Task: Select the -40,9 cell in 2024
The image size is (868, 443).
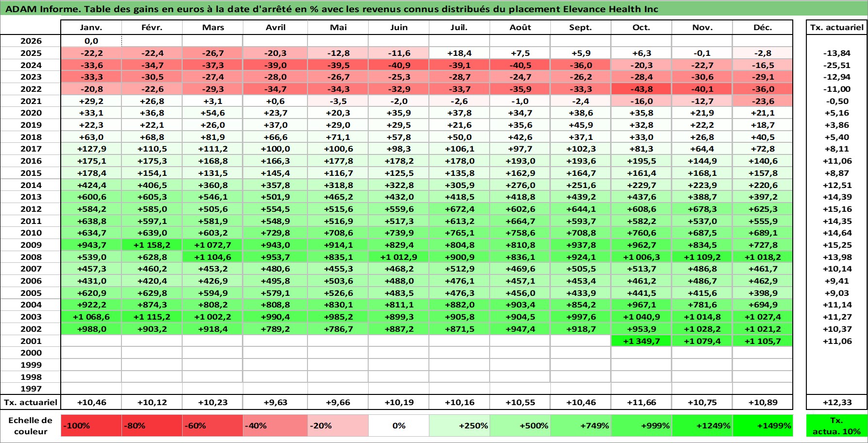Action: [399, 65]
